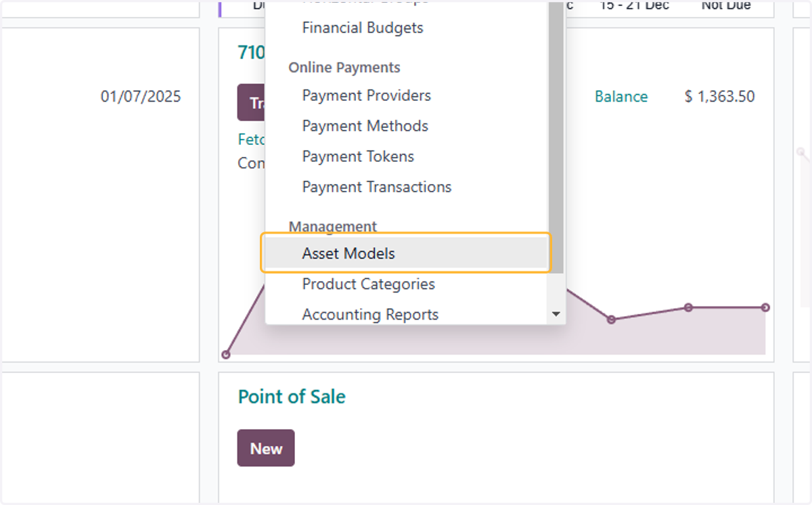Click the Management section header

pos(333,226)
